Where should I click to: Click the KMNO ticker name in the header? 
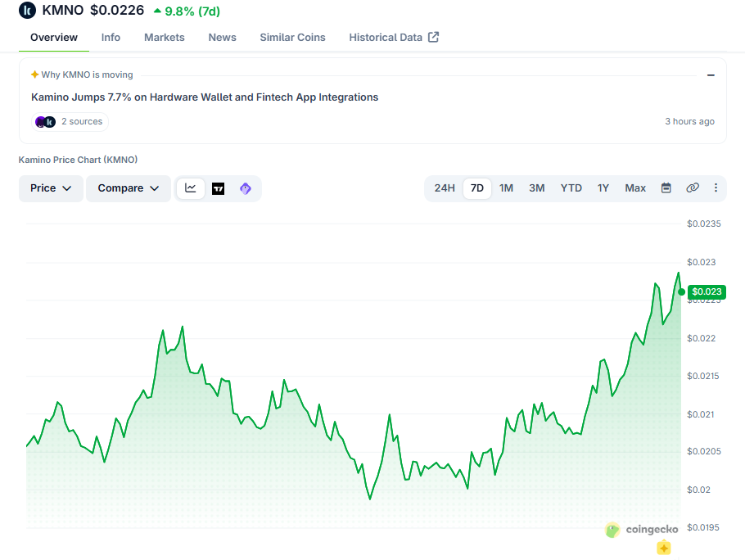coord(63,10)
